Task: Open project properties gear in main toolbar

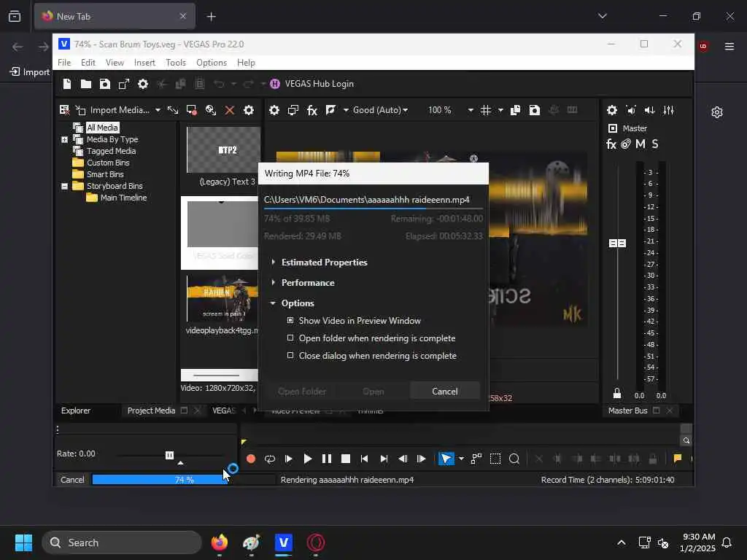Action: coord(143,84)
